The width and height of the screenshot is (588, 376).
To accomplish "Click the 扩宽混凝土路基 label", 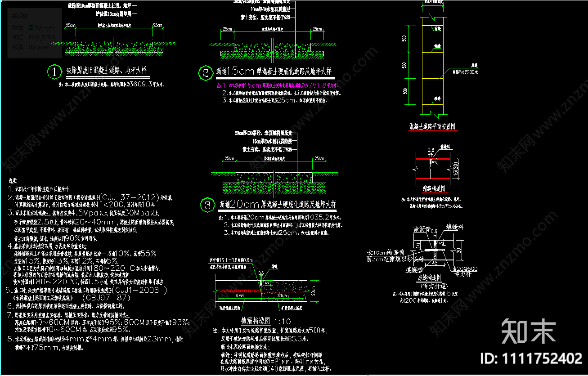I will pyautogui.click(x=291, y=308).
